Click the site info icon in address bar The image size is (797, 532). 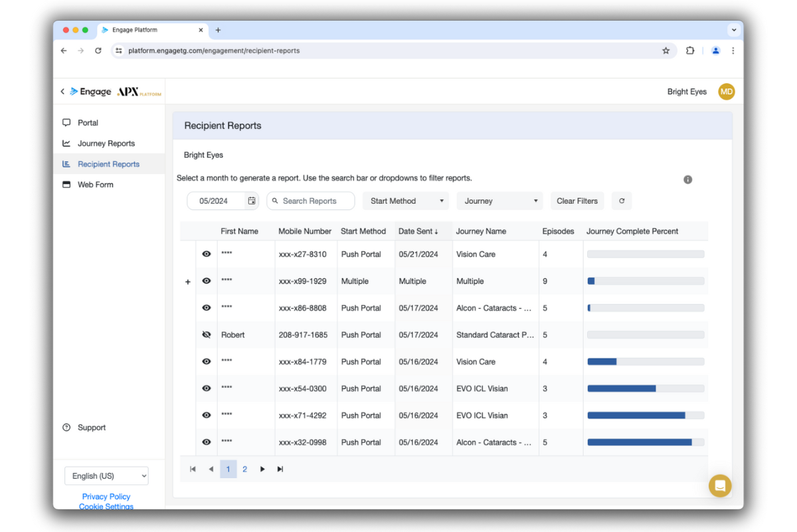coord(119,50)
